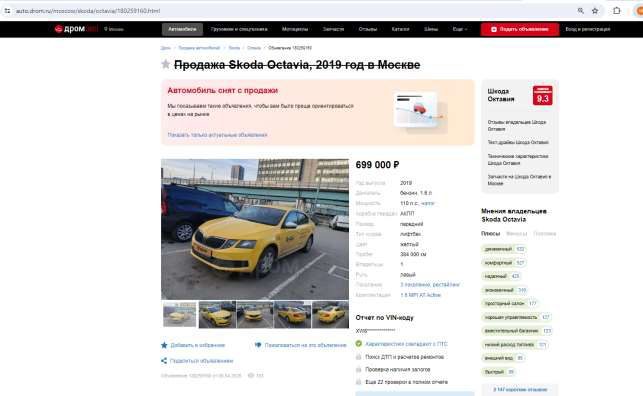Click the red 9.3 rating badge
643x396 pixels.
543,96
